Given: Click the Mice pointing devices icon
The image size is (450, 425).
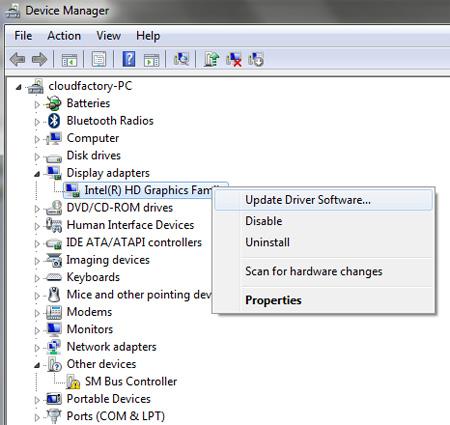Looking at the screenshot, I should [54, 295].
